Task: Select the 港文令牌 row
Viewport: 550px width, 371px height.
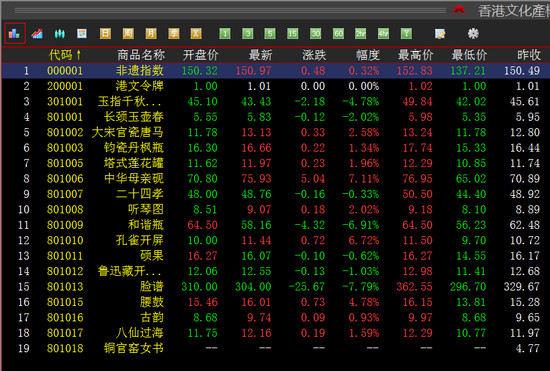Action: pyautogui.click(x=276, y=86)
